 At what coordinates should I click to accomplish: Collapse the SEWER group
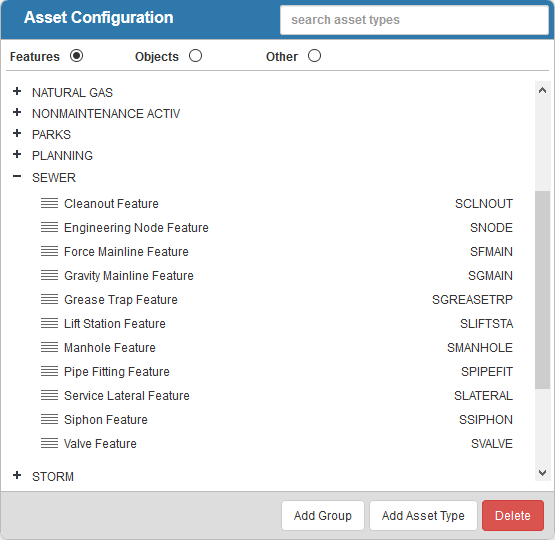pyautogui.click(x=17, y=176)
